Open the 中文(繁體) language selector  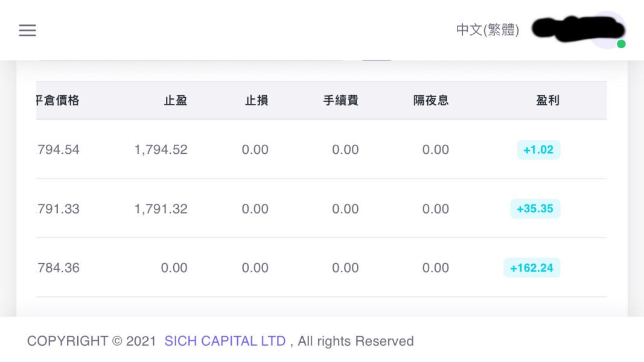pos(487,30)
